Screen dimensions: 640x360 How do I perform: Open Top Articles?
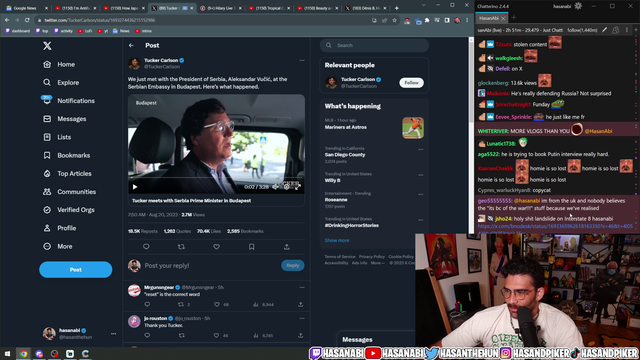coord(67,173)
